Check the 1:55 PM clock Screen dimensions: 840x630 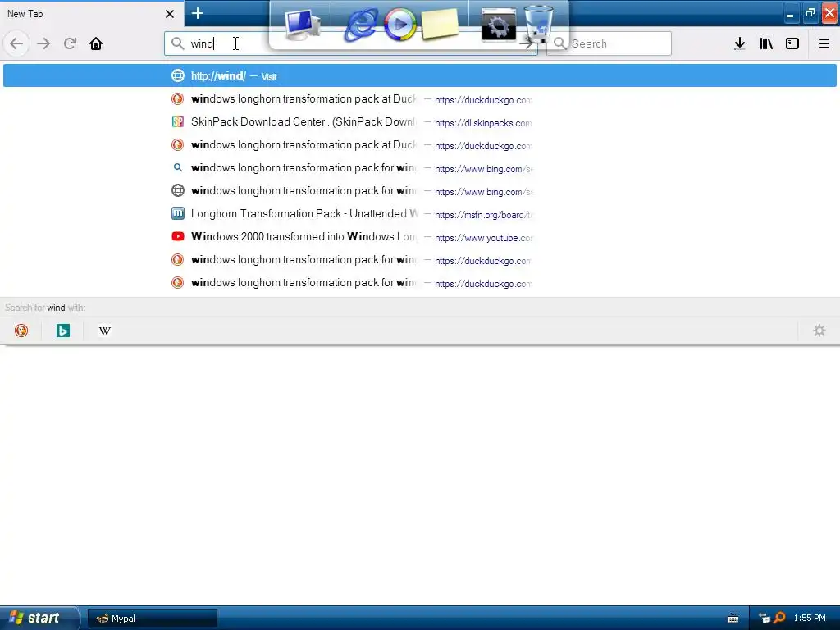click(810, 618)
